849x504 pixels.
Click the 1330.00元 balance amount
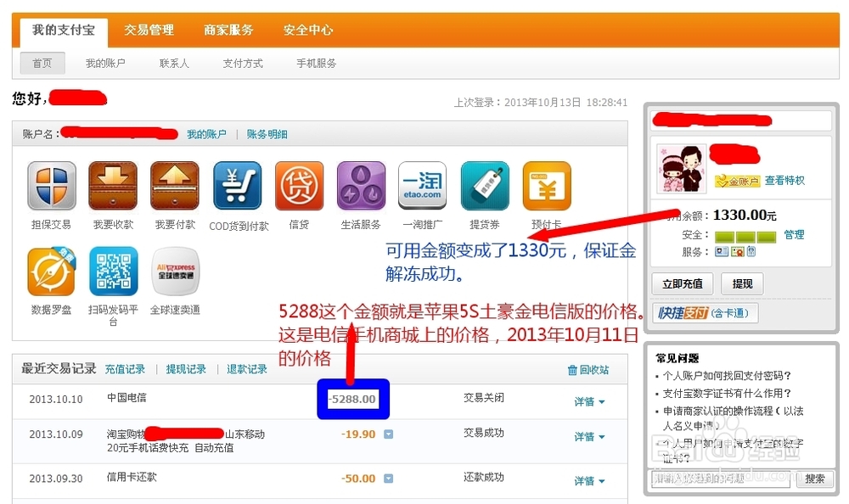coord(745,215)
